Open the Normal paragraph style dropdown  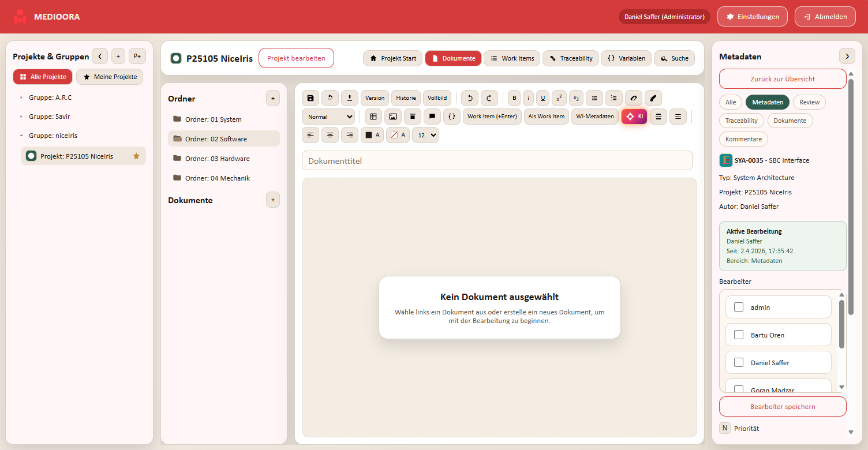(x=328, y=117)
